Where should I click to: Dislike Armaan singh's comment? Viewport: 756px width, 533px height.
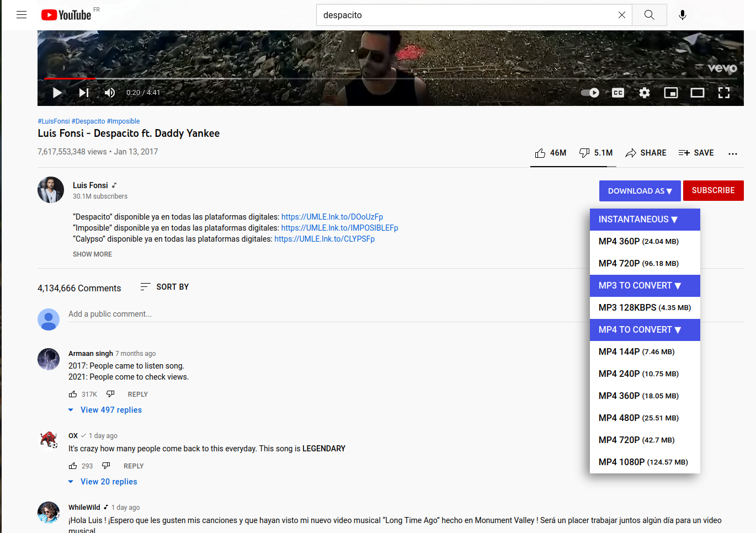tap(110, 395)
